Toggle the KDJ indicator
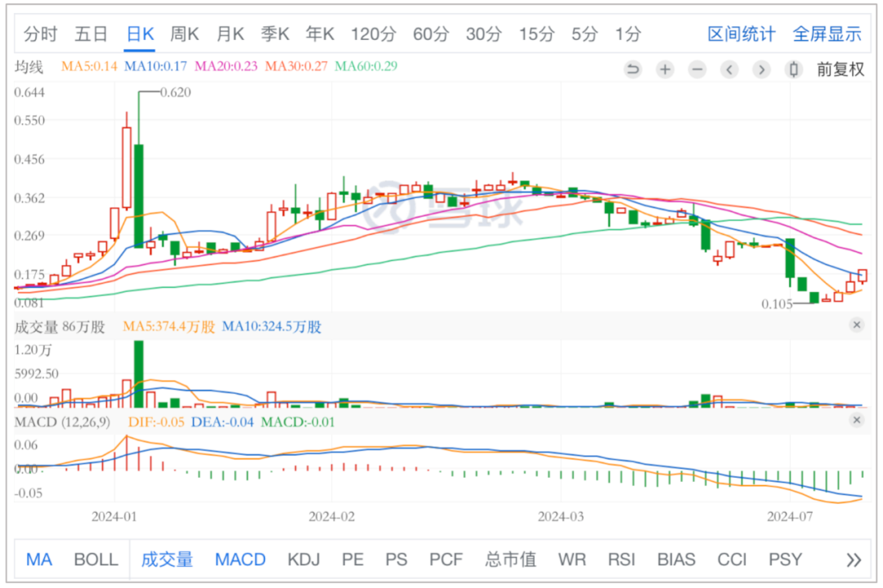 (303, 559)
